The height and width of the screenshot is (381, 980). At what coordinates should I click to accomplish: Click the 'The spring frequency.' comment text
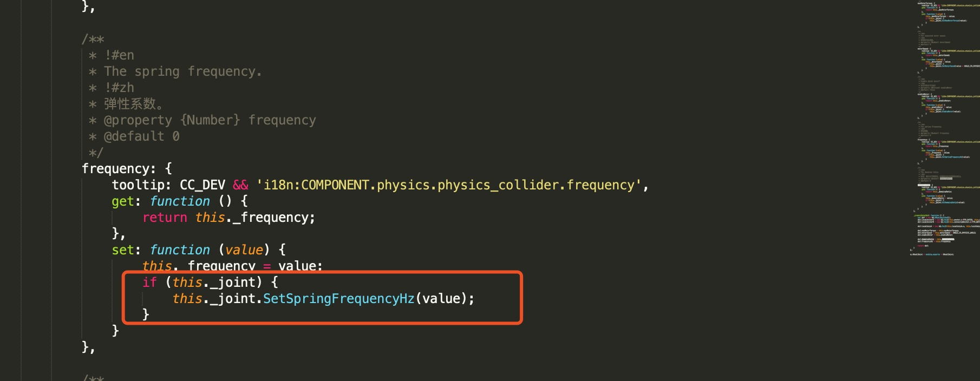pos(182,71)
